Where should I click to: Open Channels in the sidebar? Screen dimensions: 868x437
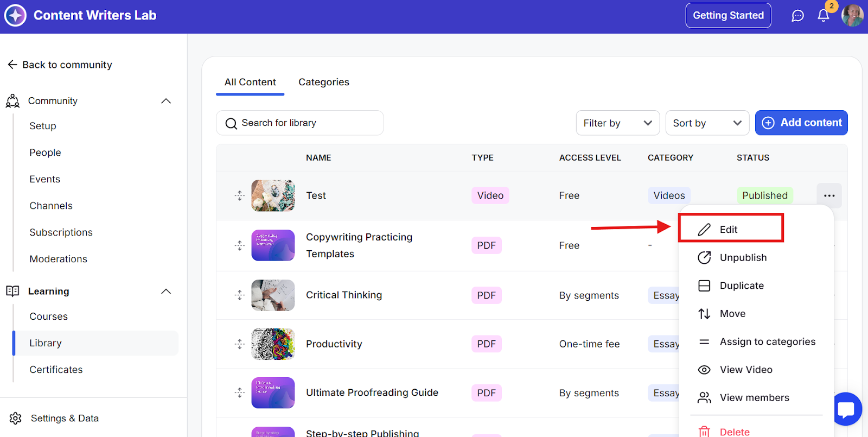(51, 206)
